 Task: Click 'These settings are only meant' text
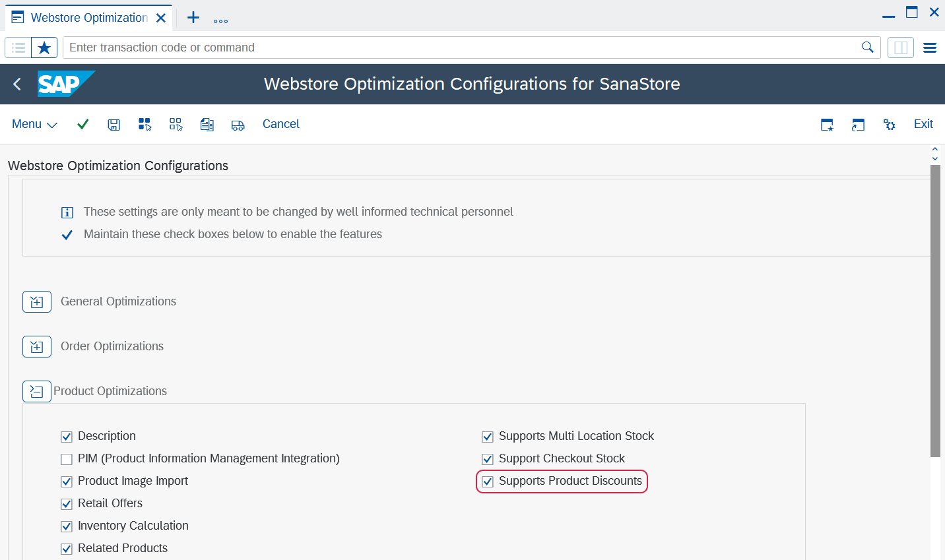click(298, 212)
